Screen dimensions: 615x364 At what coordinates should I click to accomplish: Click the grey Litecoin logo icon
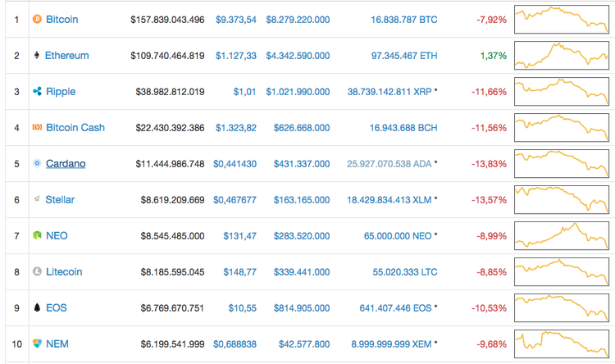(x=37, y=271)
